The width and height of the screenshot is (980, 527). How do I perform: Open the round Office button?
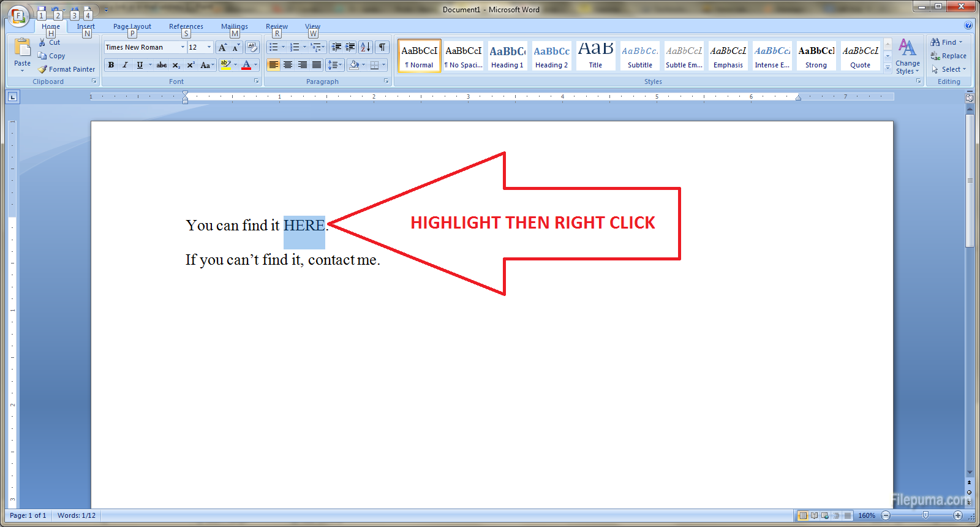tap(18, 15)
